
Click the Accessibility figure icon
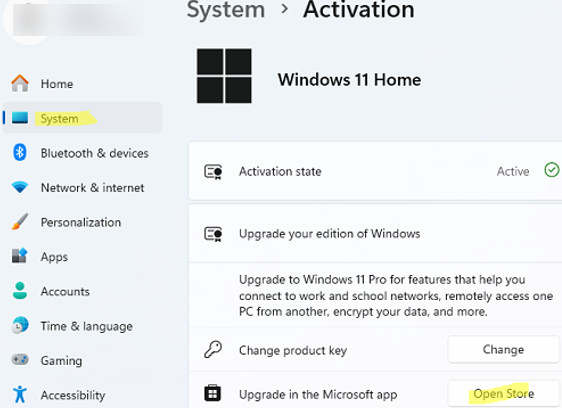(20, 394)
